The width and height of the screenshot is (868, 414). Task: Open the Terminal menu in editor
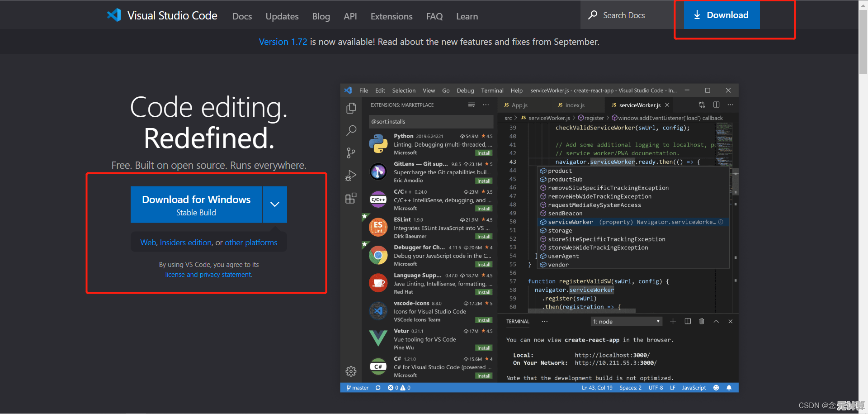point(492,90)
